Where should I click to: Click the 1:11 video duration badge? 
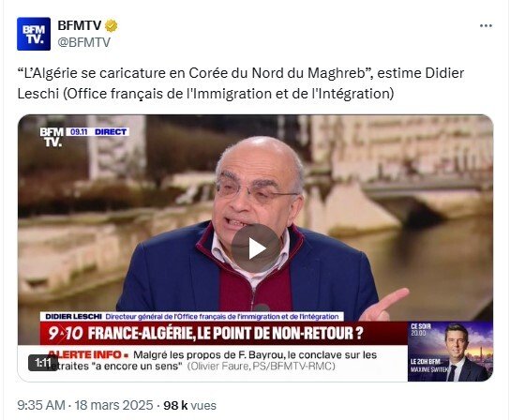tap(43, 363)
